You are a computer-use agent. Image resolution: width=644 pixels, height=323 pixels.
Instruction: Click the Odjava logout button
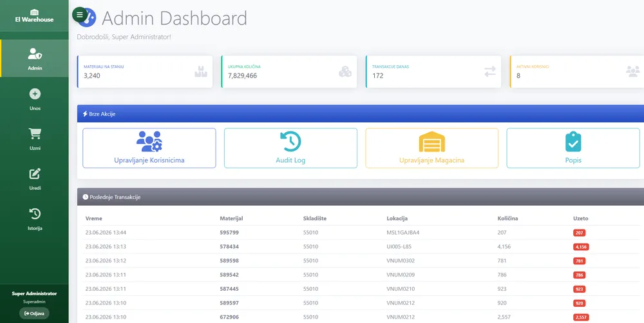coord(34,313)
